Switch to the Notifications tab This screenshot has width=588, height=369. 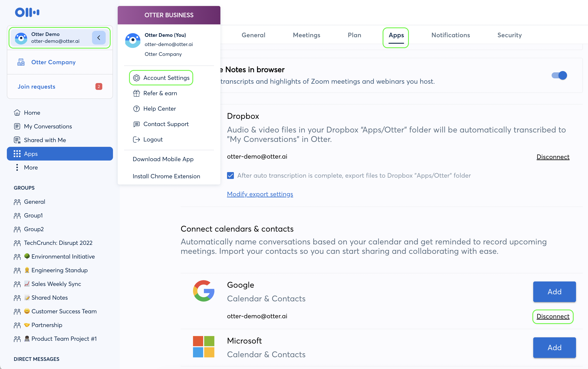click(x=450, y=35)
